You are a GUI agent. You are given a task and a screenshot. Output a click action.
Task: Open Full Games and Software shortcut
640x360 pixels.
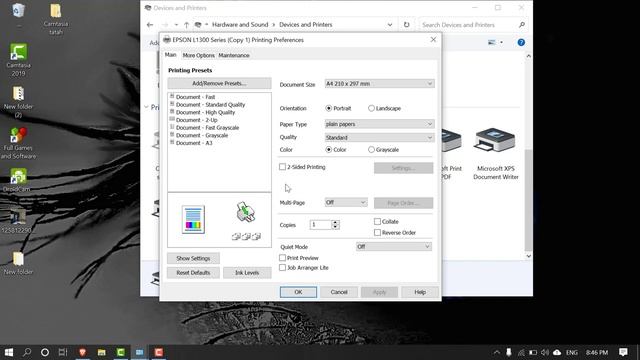click(18, 143)
